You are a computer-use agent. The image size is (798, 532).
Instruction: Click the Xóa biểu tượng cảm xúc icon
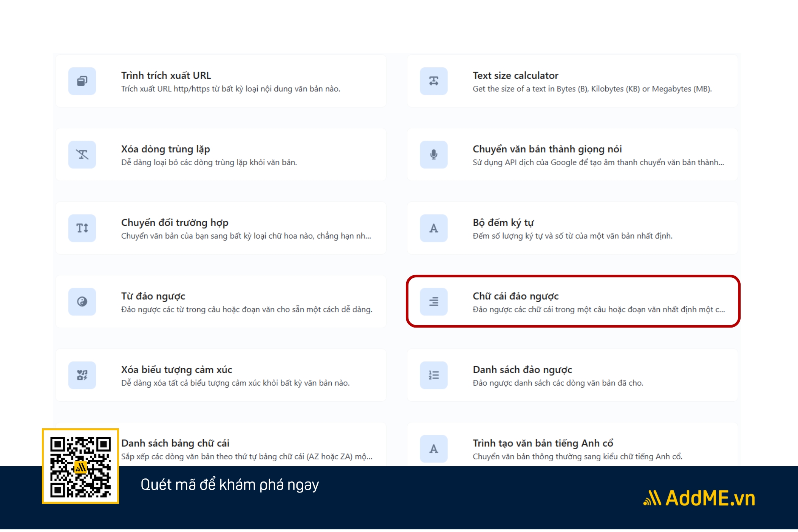82,375
